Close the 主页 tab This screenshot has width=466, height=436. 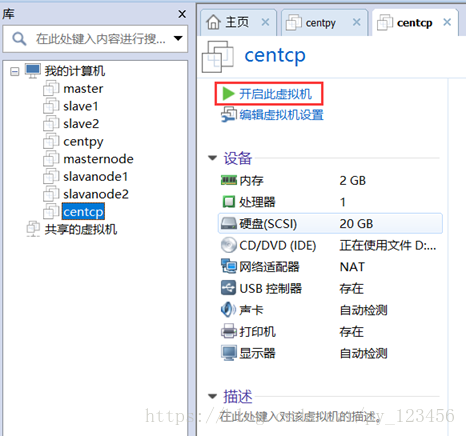pyautogui.click(x=265, y=22)
